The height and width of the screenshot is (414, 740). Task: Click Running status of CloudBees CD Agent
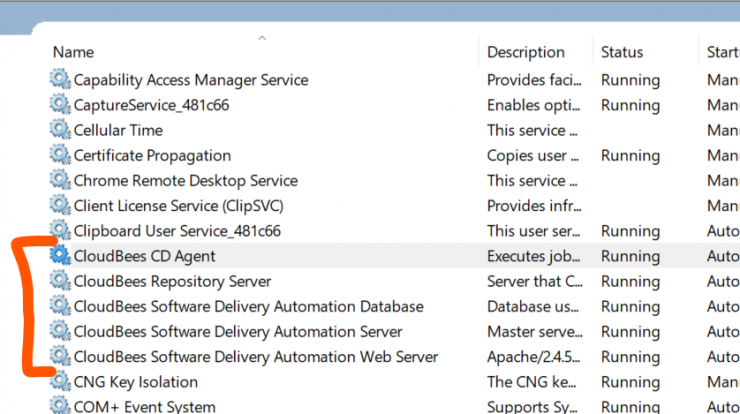pyautogui.click(x=630, y=256)
